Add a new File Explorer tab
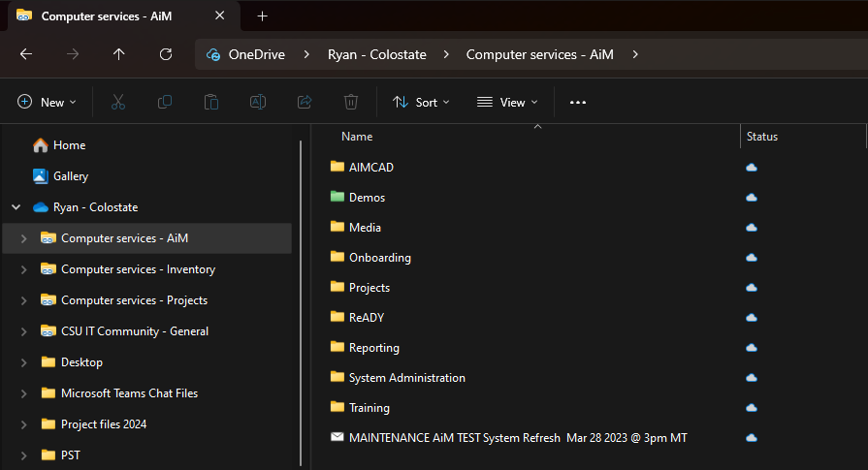868x470 pixels. tap(263, 16)
